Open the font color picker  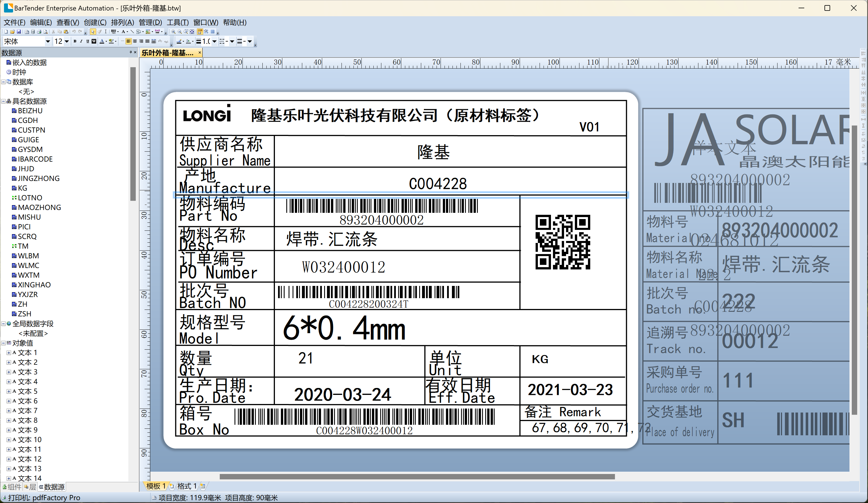pyautogui.click(x=103, y=41)
